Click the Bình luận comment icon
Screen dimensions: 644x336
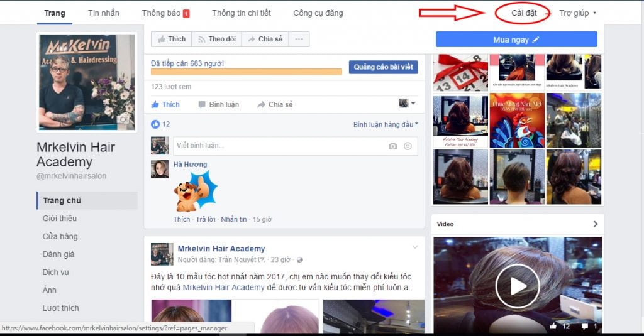[202, 104]
